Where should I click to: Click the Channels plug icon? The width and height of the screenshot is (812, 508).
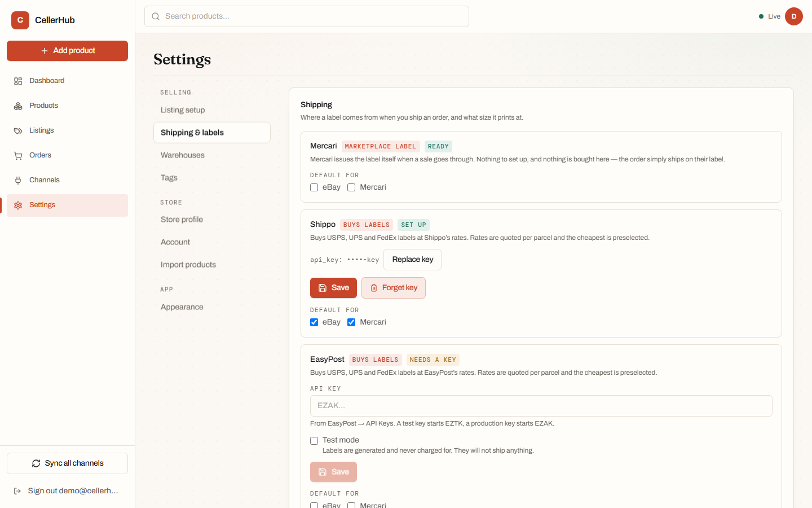tap(18, 181)
